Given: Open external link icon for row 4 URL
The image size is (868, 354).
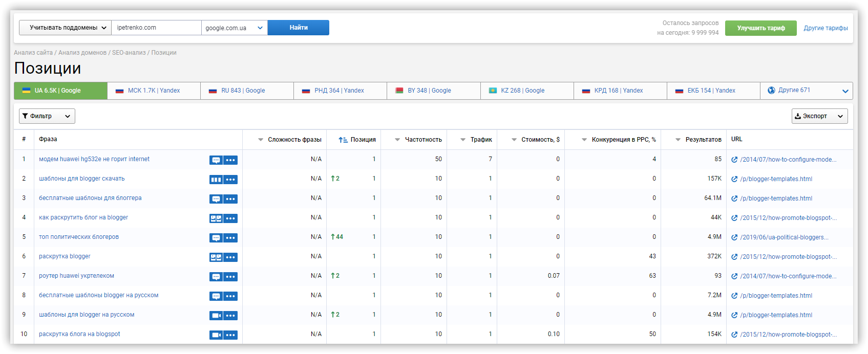Looking at the screenshot, I should (x=734, y=218).
